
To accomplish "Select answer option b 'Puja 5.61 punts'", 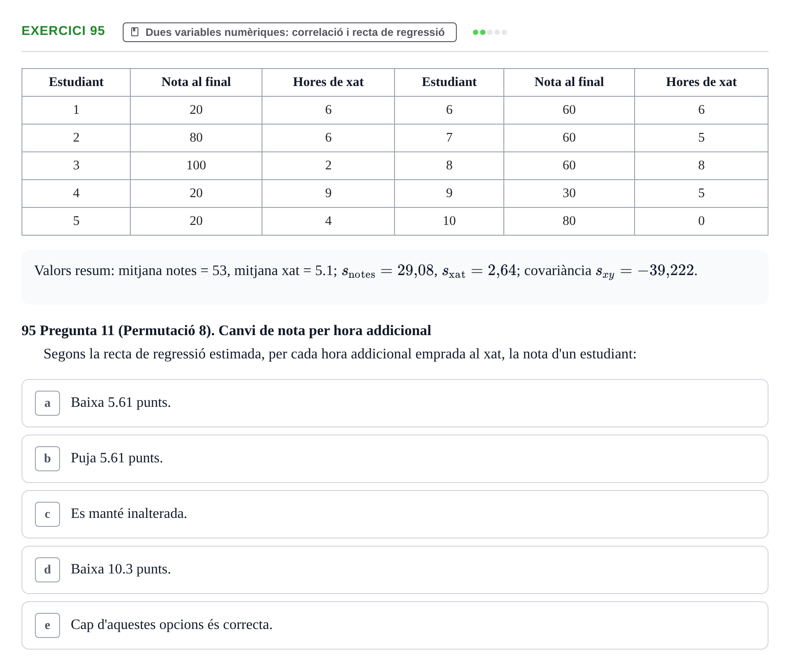I will click(x=395, y=459).
